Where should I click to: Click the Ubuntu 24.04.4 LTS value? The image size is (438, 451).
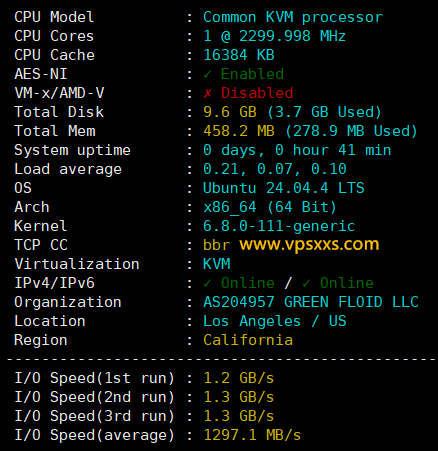click(284, 188)
